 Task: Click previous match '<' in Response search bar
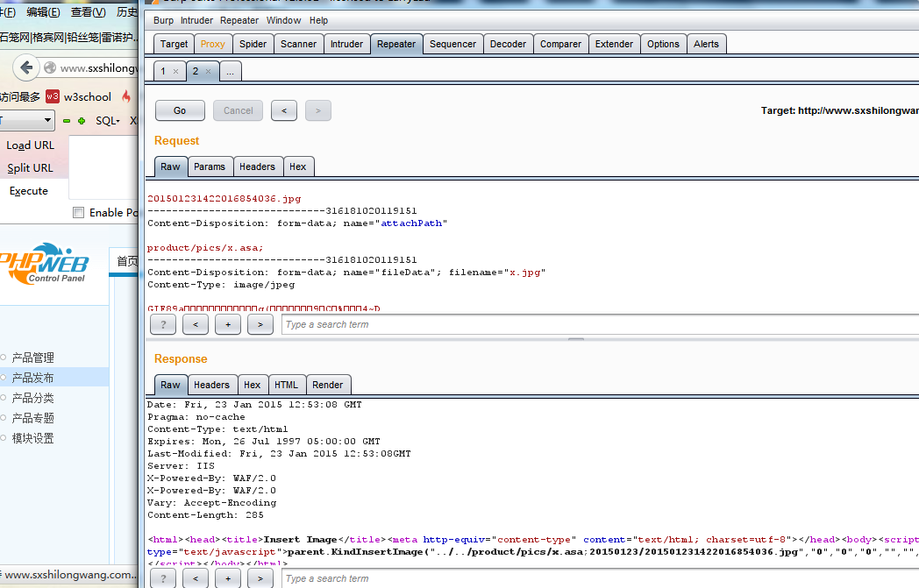tap(196, 578)
